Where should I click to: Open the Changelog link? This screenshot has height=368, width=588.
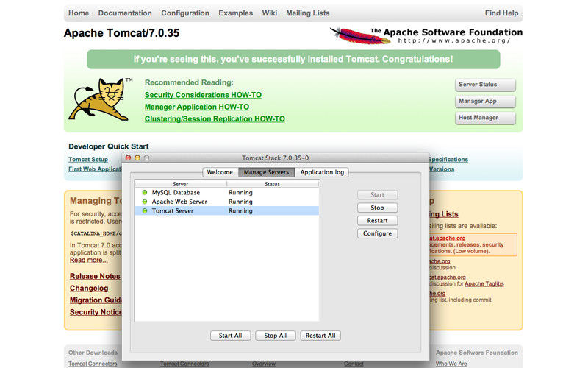[x=89, y=288]
